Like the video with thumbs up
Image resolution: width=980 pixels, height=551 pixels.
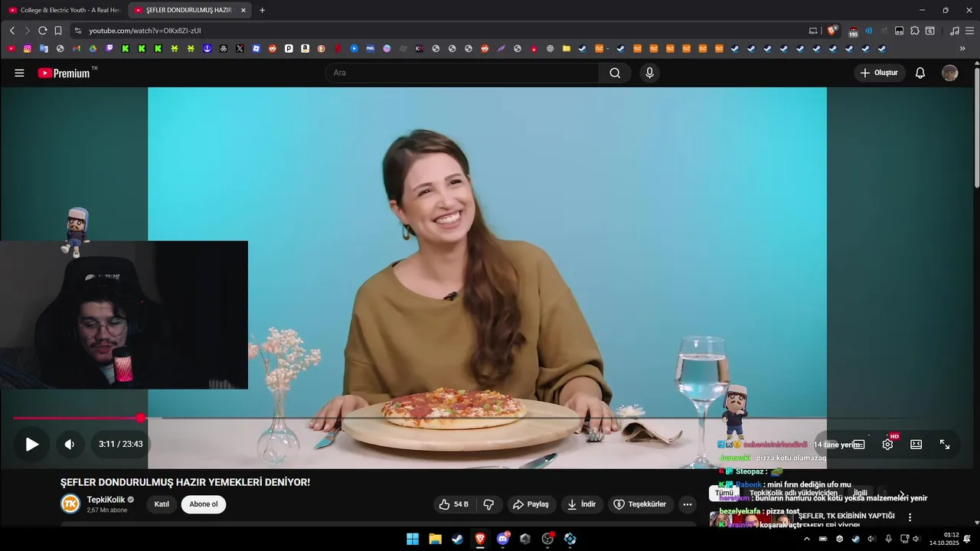452,504
